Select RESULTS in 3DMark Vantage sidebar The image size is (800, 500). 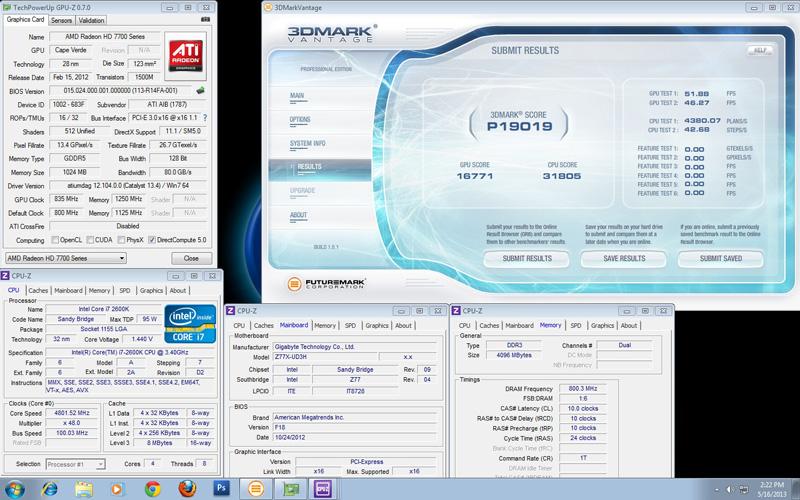[320, 168]
